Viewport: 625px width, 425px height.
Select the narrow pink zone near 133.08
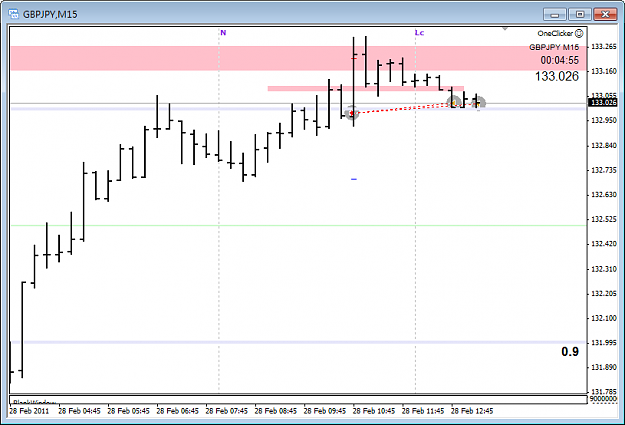pyautogui.click(x=366, y=89)
